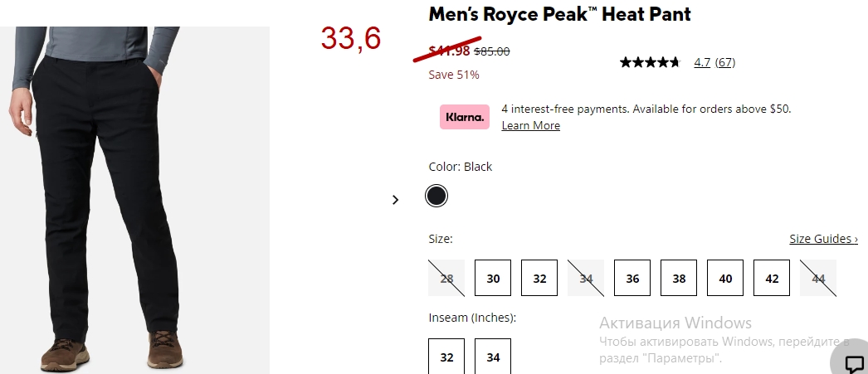Select waist size 36
Viewport: 868px width, 374px height.
(x=632, y=278)
